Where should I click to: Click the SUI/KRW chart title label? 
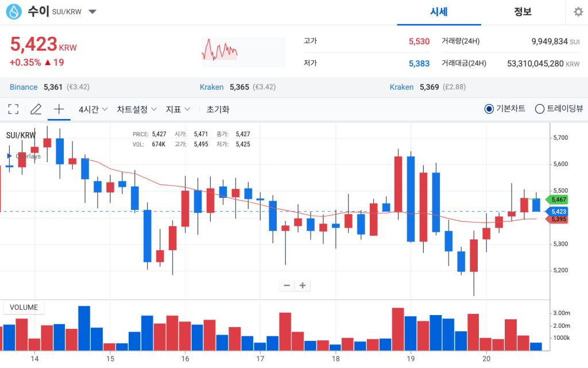[x=21, y=135]
